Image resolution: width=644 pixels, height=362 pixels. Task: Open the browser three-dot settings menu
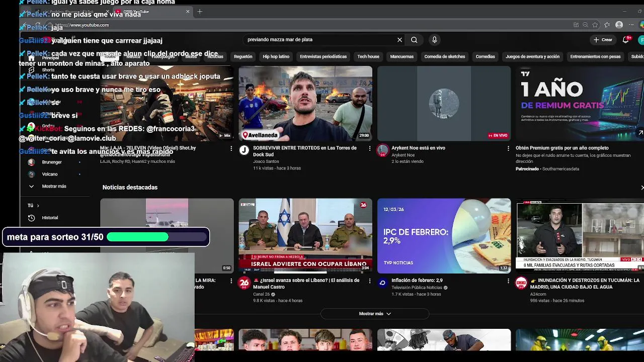631,25
